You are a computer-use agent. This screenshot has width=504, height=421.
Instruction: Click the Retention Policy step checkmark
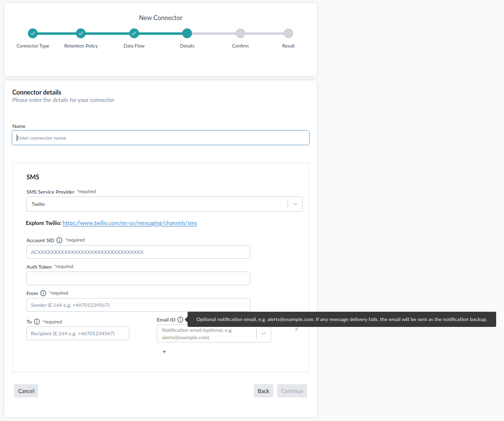tap(81, 33)
